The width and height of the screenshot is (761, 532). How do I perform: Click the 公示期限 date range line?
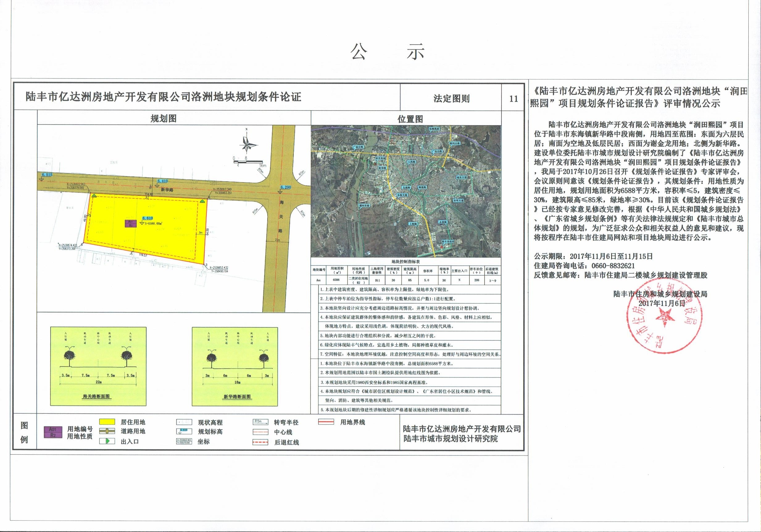593,256
